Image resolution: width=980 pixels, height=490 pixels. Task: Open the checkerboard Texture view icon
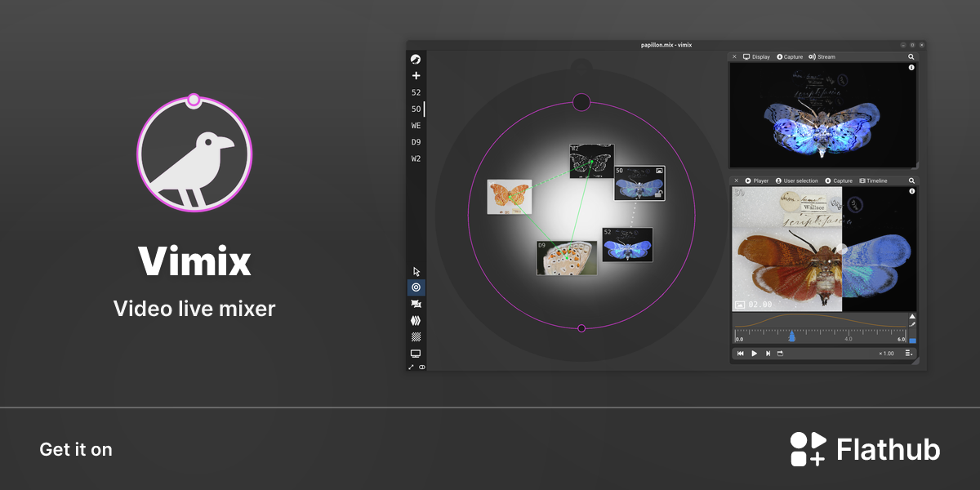[x=416, y=336]
